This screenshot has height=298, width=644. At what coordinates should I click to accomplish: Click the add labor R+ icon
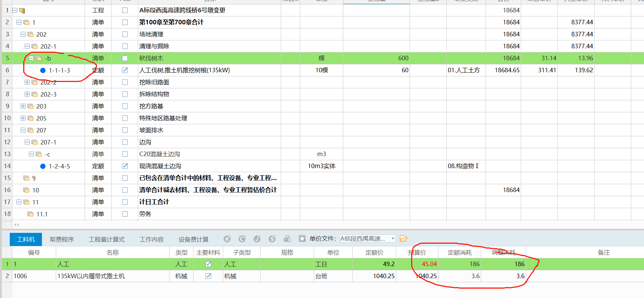click(x=227, y=239)
